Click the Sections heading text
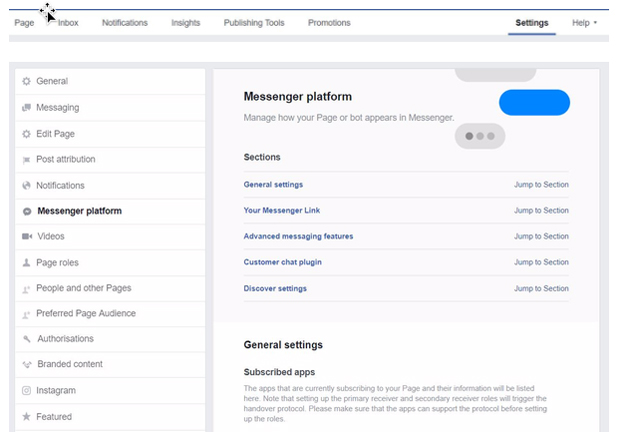The width and height of the screenshot is (630, 442). [x=262, y=157]
